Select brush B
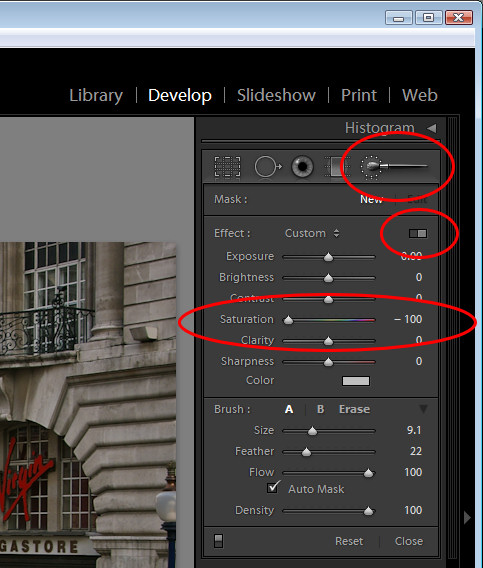483x568 pixels. coord(320,409)
